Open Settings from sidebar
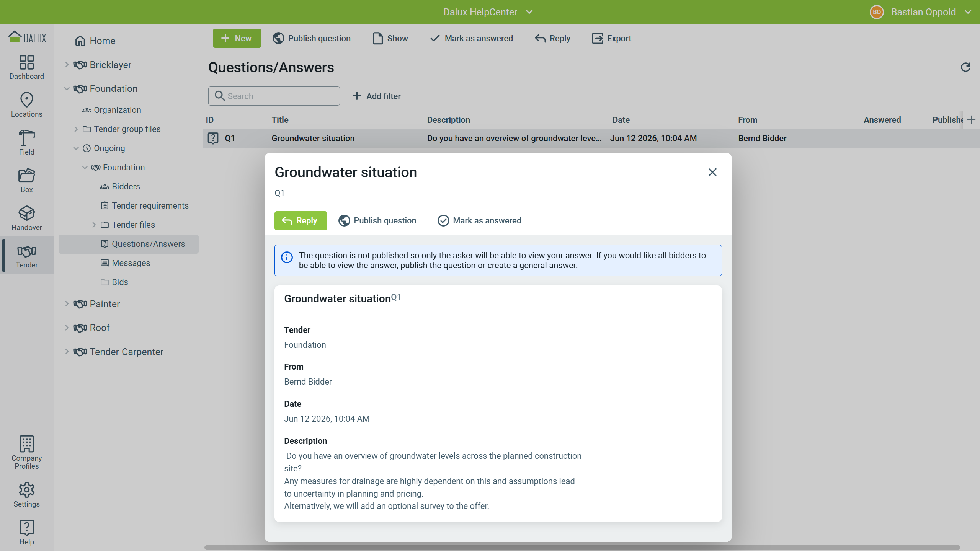The height and width of the screenshot is (551, 980). click(x=26, y=495)
